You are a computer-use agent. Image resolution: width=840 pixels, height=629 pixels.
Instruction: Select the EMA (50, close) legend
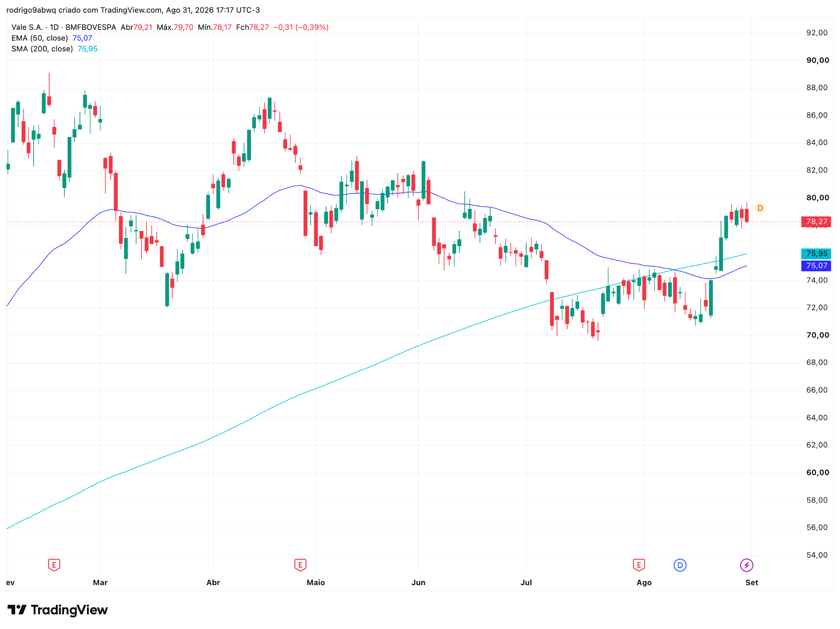pyautogui.click(x=40, y=38)
